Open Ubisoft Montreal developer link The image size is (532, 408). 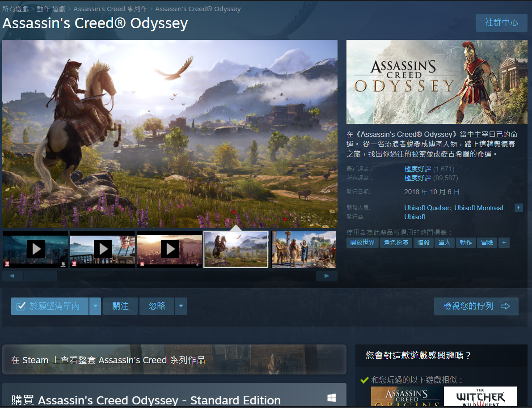click(x=478, y=208)
